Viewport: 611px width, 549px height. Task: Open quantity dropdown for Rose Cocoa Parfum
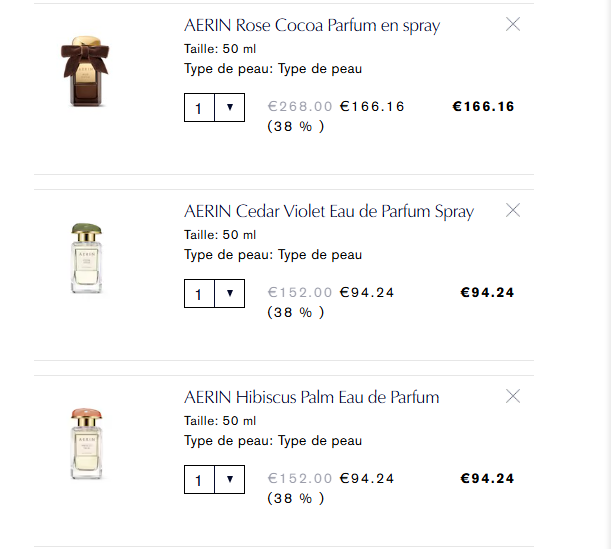pos(230,107)
